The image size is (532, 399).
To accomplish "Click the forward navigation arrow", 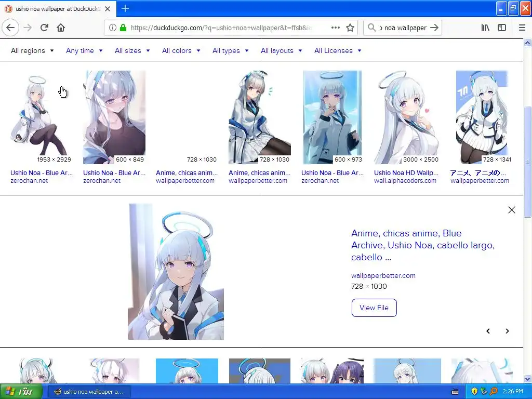I will click(28, 28).
